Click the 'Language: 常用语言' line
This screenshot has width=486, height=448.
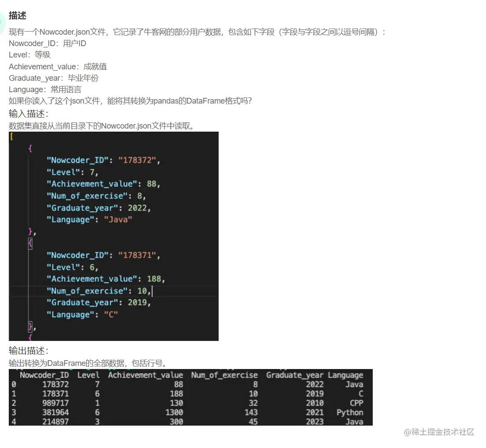(45, 90)
